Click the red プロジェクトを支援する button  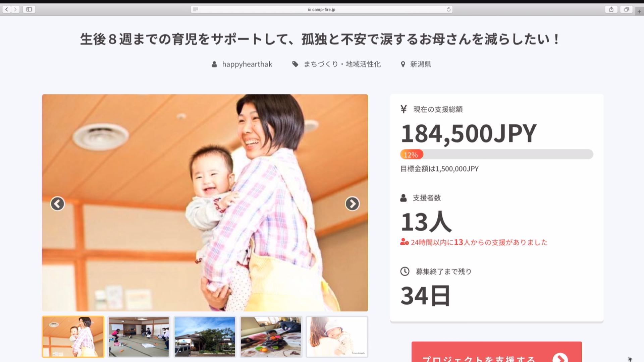click(x=497, y=352)
